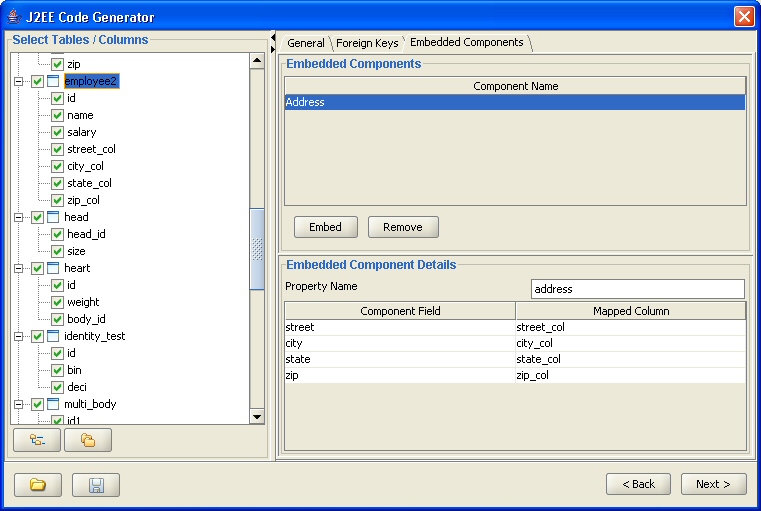Select the size column in the tree
The height and width of the screenshot is (511, 761).
point(76,251)
